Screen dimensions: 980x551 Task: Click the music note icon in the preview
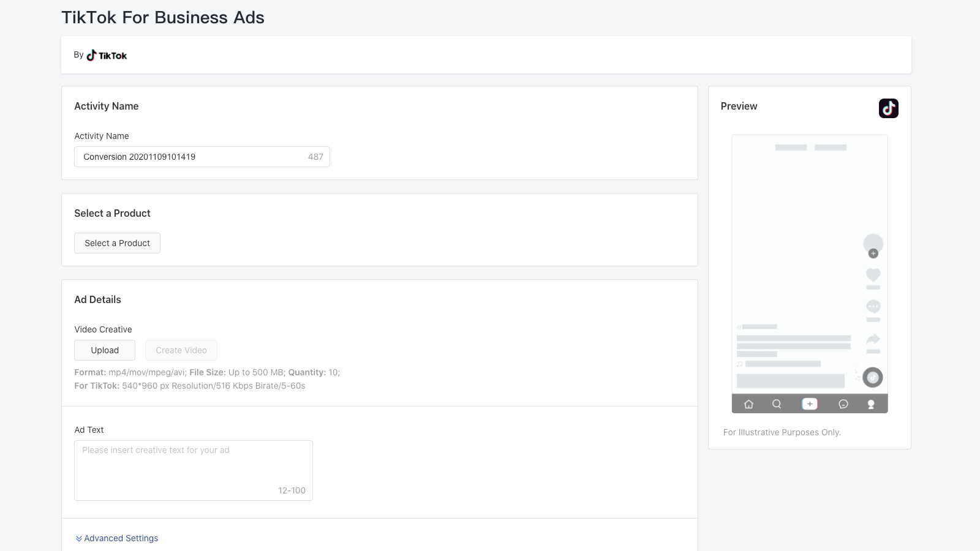[x=740, y=364]
